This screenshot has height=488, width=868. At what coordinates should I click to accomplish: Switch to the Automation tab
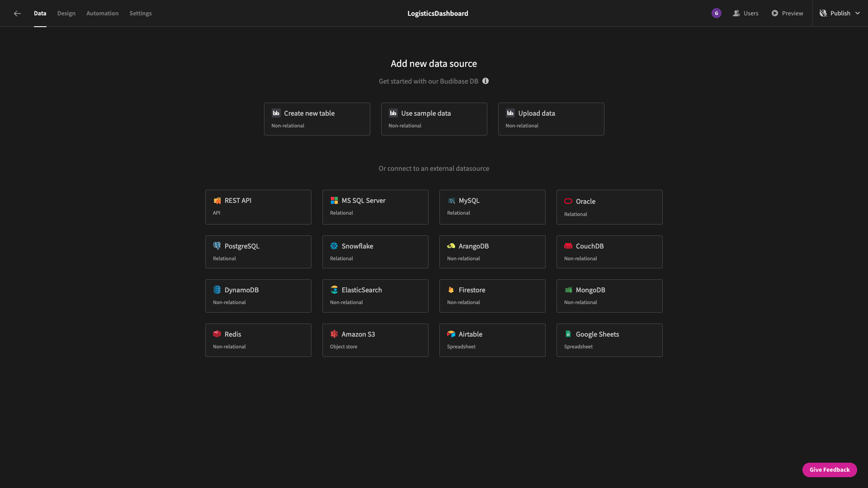[x=103, y=13]
